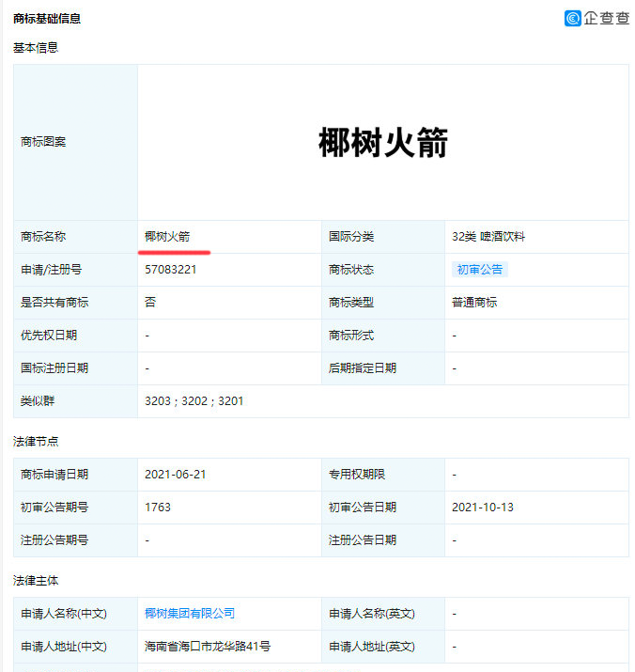Click the 企查查 logo icon
The image size is (635, 672).
point(573,19)
